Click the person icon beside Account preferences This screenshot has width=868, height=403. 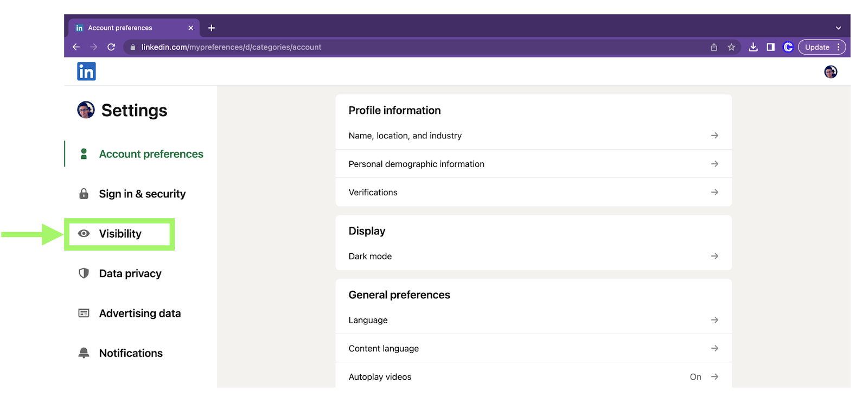(84, 154)
